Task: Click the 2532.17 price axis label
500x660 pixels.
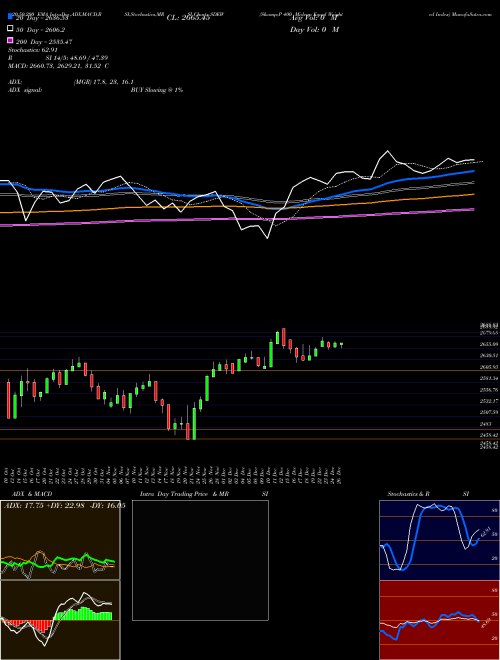Action: (489, 401)
